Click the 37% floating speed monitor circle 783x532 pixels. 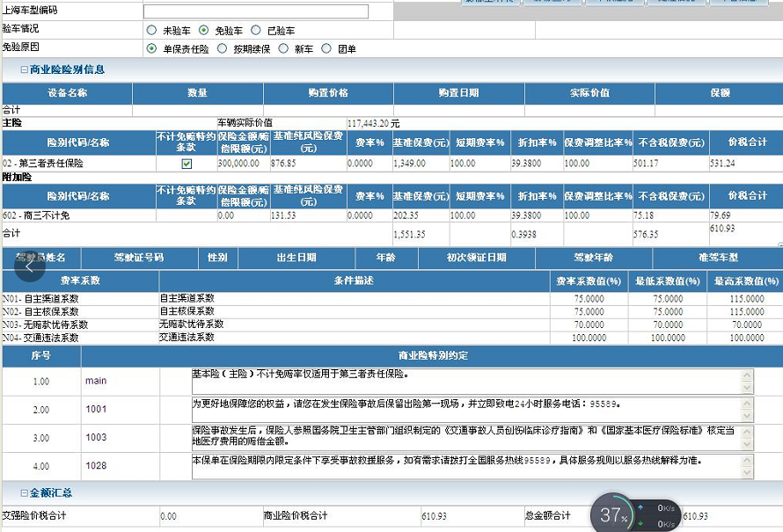[611, 515]
